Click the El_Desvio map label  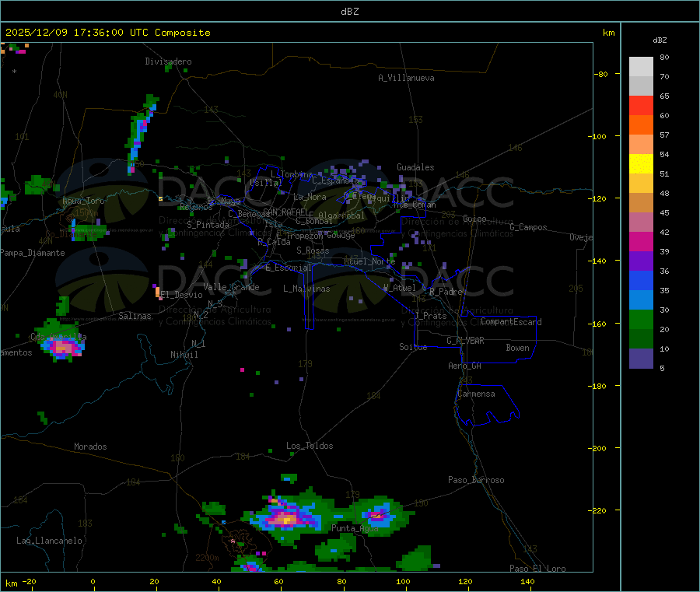point(182,295)
